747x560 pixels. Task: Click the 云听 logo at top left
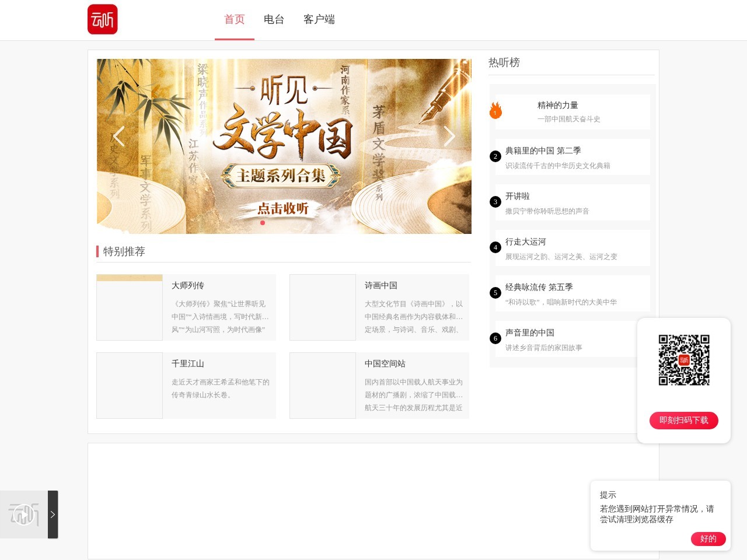coord(103,19)
